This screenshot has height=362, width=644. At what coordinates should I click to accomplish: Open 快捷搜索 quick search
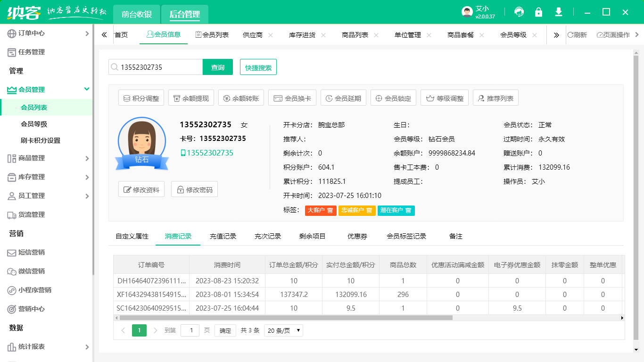[x=258, y=67]
